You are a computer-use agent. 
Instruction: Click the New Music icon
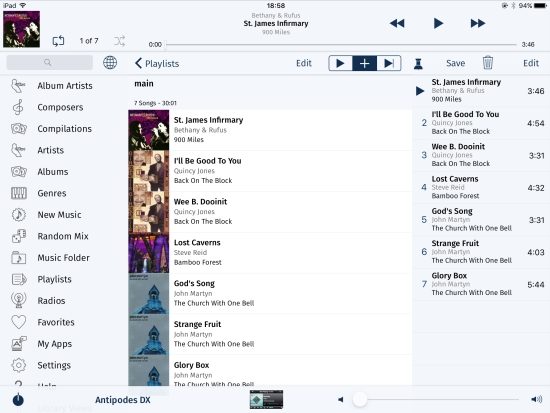point(19,215)
